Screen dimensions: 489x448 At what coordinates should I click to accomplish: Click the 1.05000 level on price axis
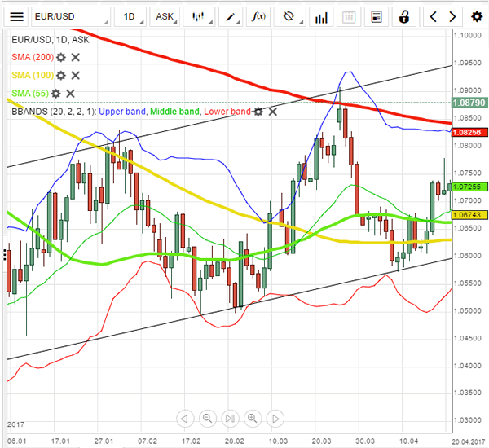(x=468, y=311)
